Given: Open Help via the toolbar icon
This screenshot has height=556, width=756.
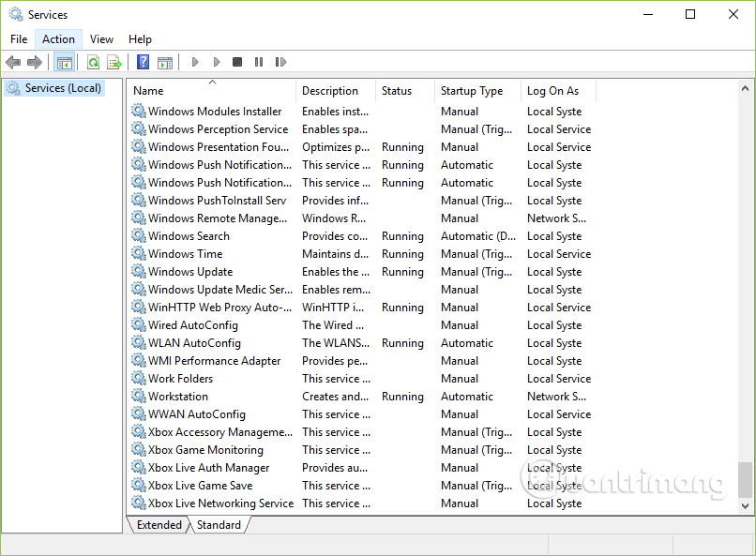Looking at the screenshot, I should pyautogui.click(x=143, y=62).
